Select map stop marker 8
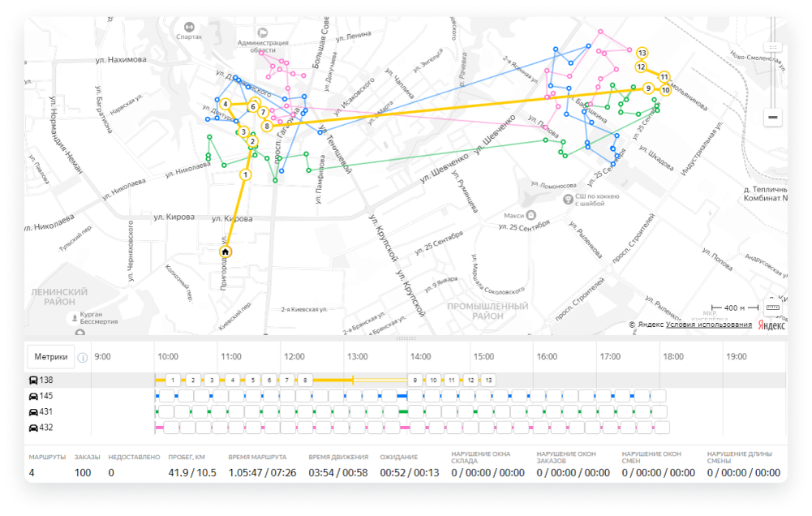Viewport: 812px width, 516px height. (267, 126)
